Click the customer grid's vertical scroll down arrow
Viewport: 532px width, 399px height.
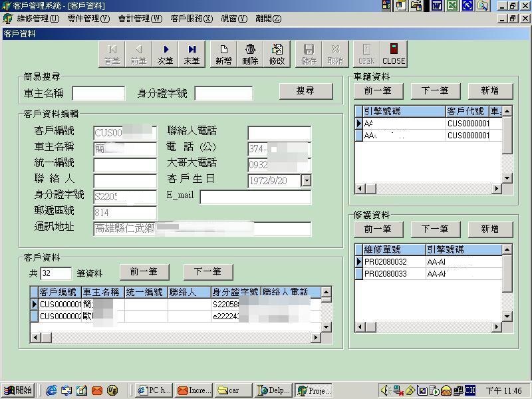[326, 327]
